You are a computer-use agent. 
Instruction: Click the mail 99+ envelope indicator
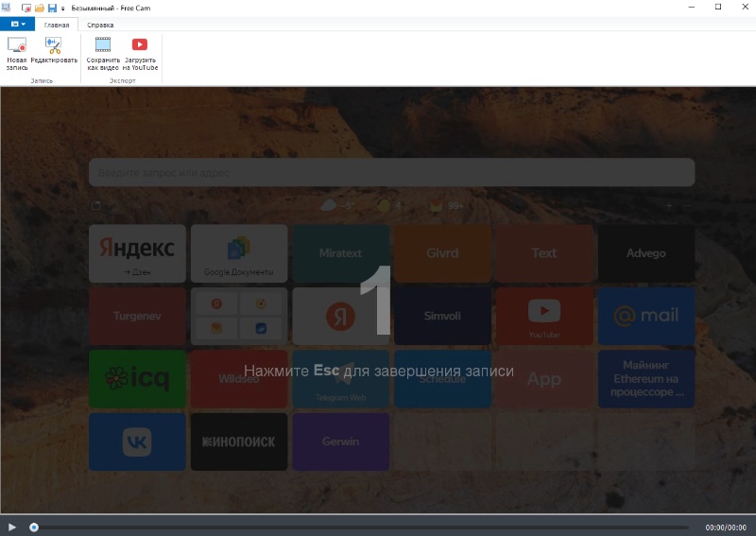coord(446,205)
